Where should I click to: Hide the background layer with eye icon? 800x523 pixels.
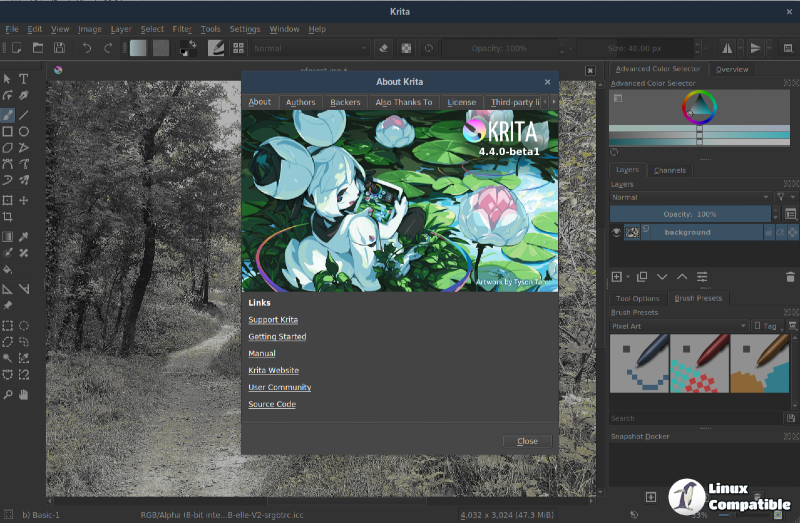coord(616,232)
